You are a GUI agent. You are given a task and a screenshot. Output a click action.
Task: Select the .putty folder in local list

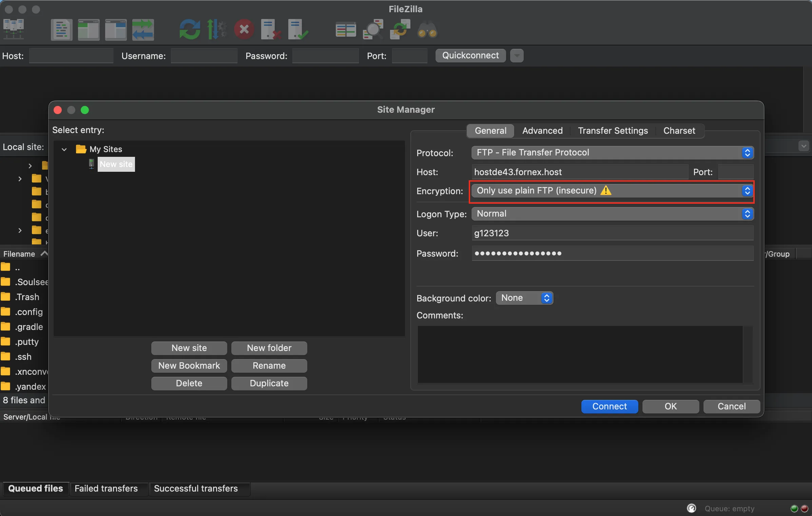[24, 342]
